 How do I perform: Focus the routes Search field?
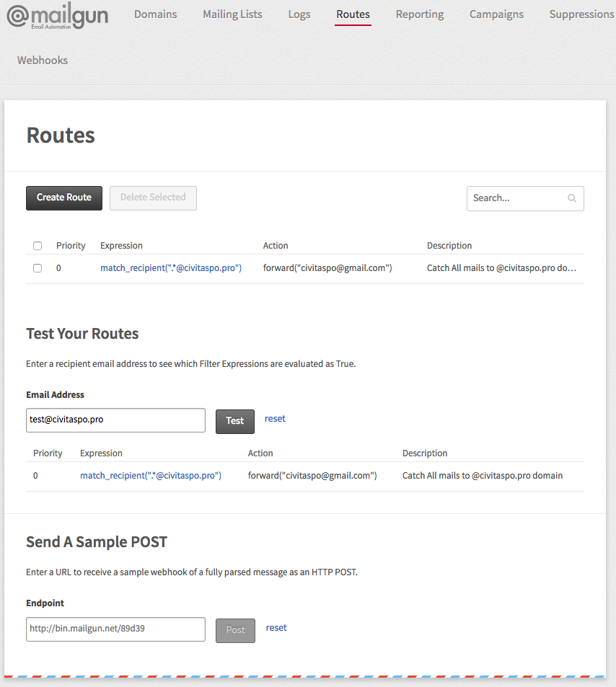pyautogui.click(x=525, y=198)
